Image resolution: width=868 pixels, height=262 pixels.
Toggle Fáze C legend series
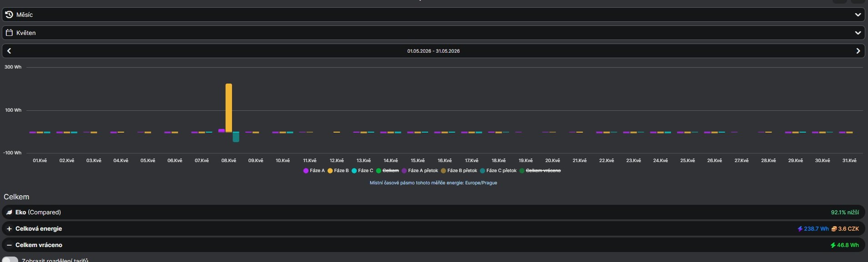(362, 171)
